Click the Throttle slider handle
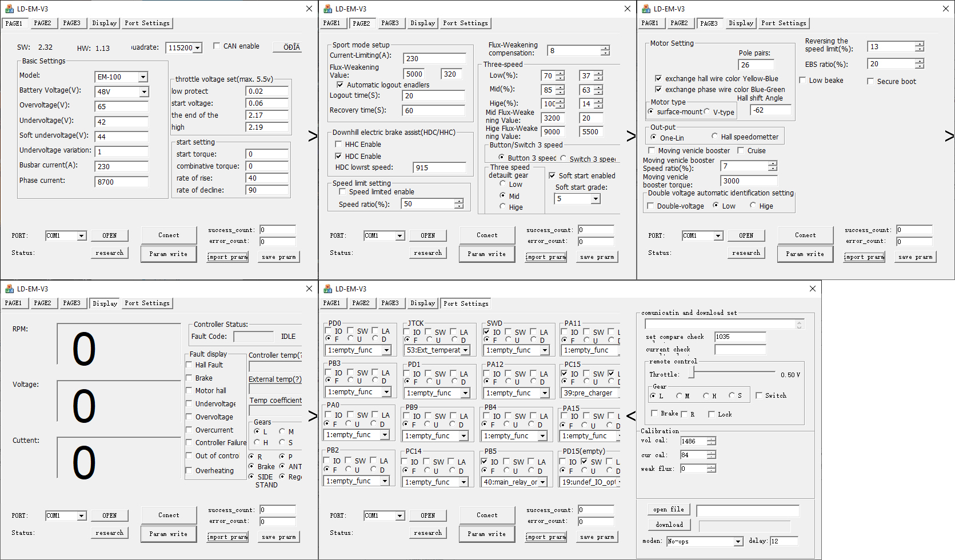This screenshot has height=560, width=955. (x=691, y=373)
